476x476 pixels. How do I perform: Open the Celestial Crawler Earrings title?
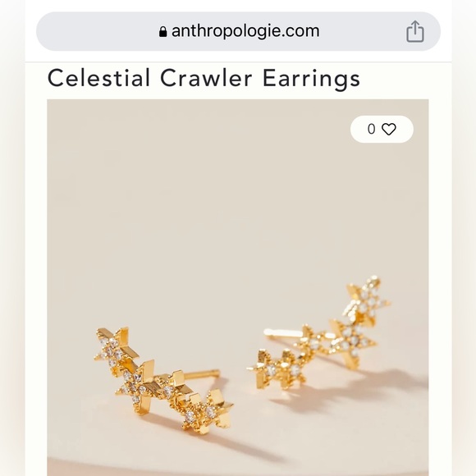204,78
